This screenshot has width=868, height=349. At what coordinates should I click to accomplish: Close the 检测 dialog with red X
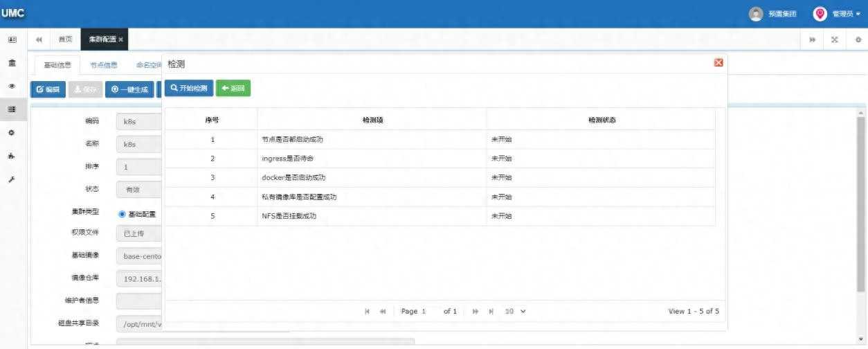tap(718, 62)
